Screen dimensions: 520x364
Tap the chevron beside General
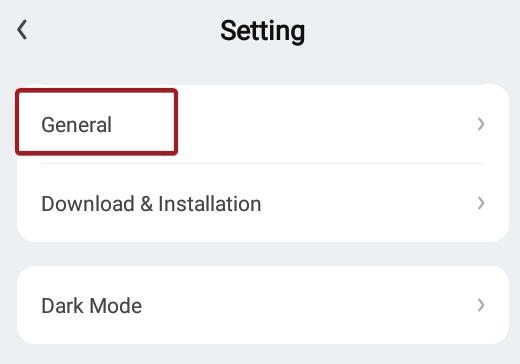pyautogui.click(x=481, y=124)
